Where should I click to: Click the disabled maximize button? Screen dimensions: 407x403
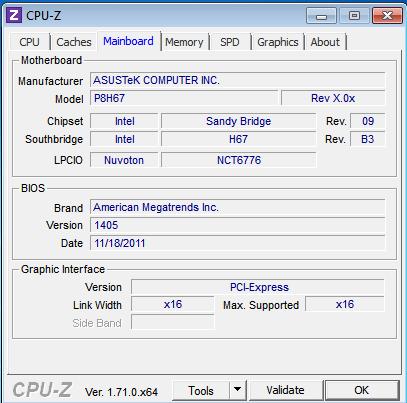(x=354, y=16)
